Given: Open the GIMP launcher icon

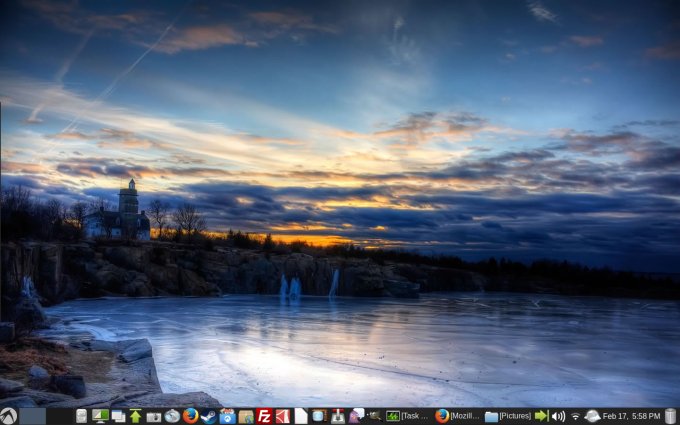Looking at the screenshot, I should click(x=374, y=416).
